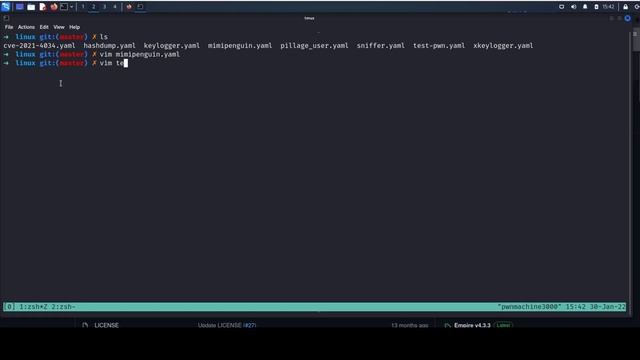Open terminal emulator launcher in panel

click(x=64, y=7)
